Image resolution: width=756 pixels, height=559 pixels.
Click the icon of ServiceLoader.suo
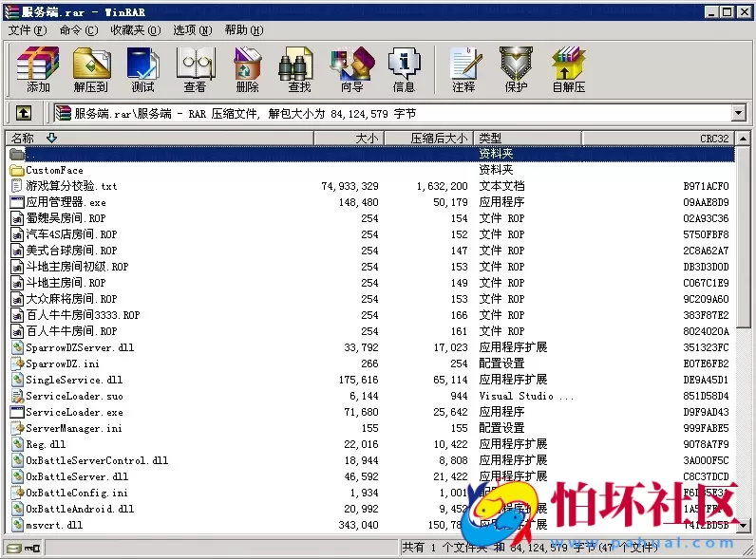click(x=17, y=396)
